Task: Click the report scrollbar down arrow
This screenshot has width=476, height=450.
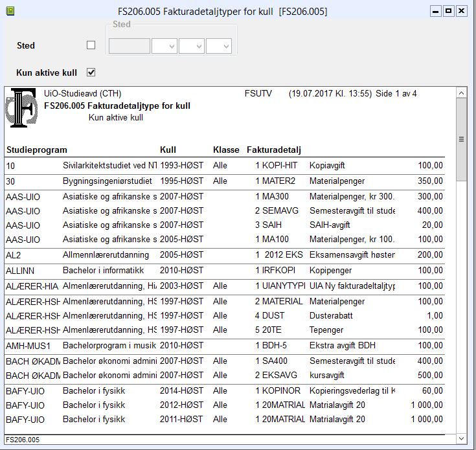Action: point(461,439)
